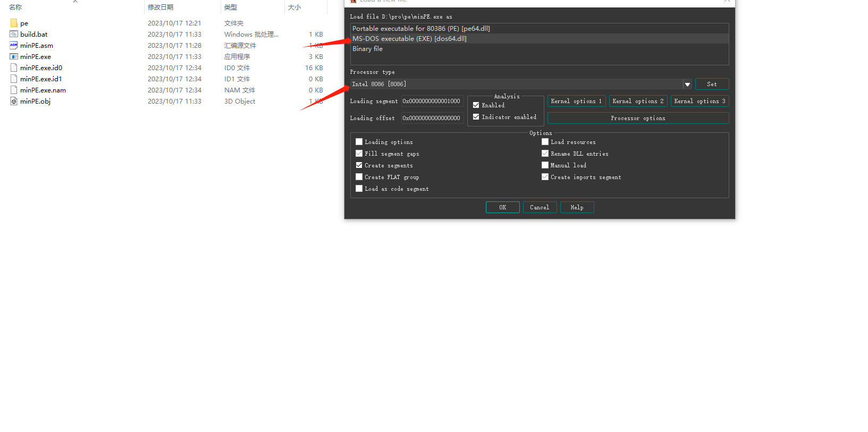Click the pe folder icon
The width and height of the screenshot is (868, 432).
coord(14,23)
